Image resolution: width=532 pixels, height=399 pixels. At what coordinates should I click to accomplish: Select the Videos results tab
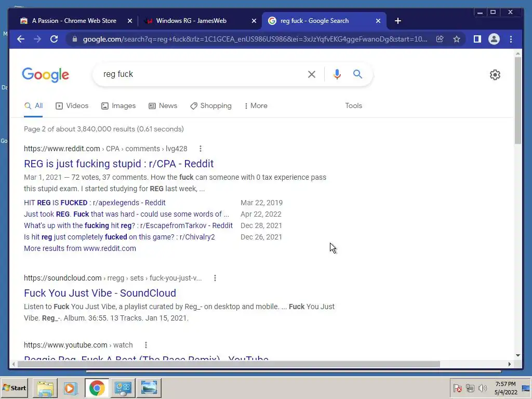(72, 106)
